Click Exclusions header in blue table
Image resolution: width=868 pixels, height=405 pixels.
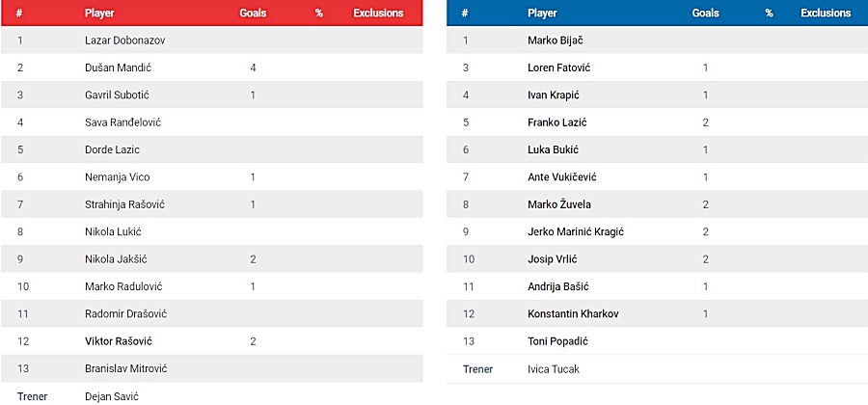click(x=826, y=13)
